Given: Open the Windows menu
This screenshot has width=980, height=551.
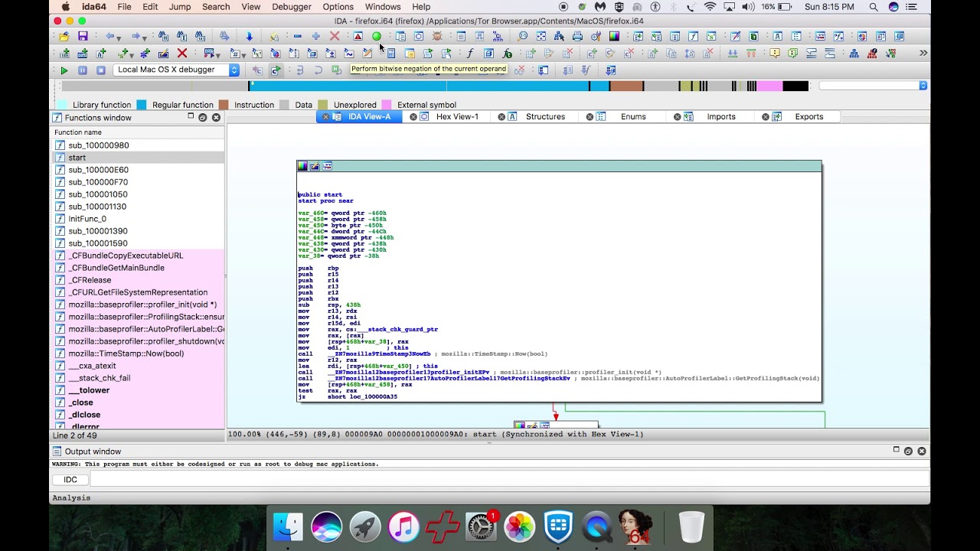Looking at the screenshot, I should pyautogui.click(x=383, y=7).
